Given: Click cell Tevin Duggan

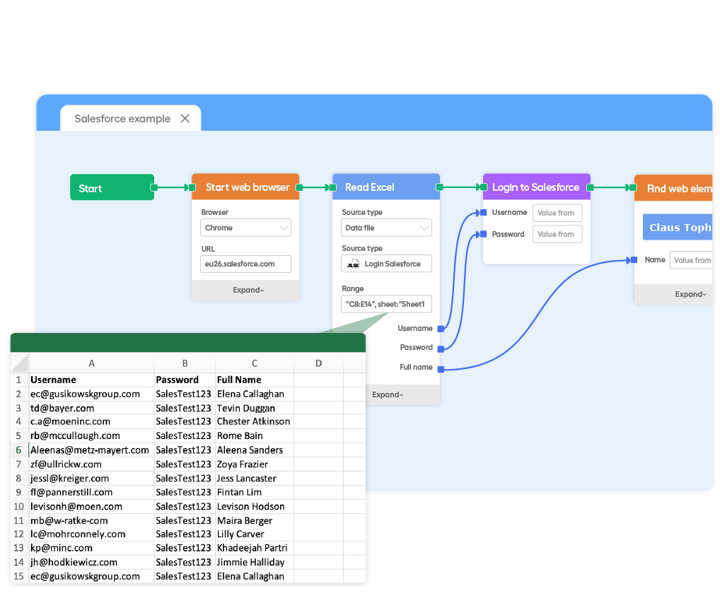Looking at the screenshot, I should [x=254, y=408].
